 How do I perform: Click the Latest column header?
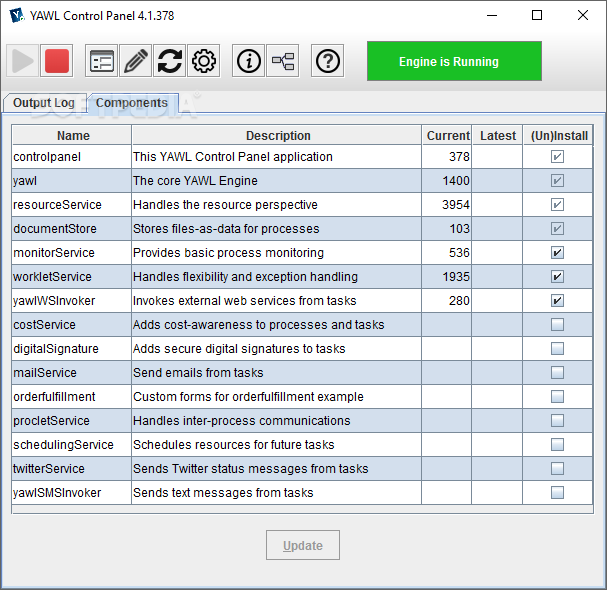click(x=497, y=135)
